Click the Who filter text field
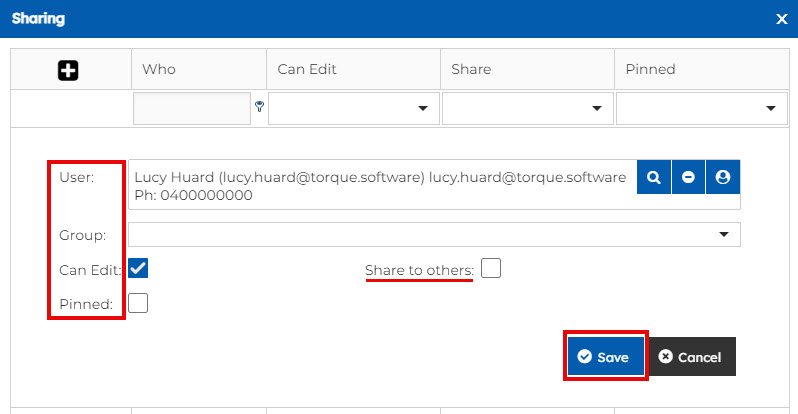The image size is (798, 414). click(x=191, y=108)
